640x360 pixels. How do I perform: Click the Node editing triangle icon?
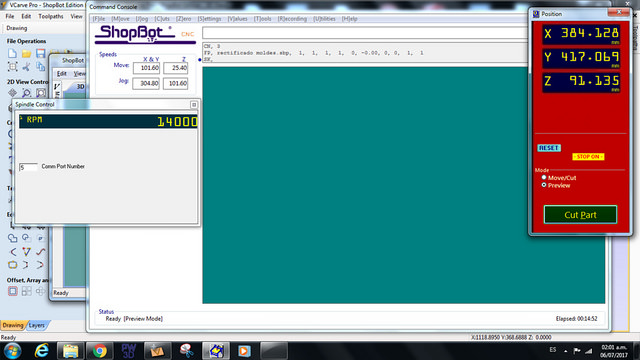(x=27, y=251)
